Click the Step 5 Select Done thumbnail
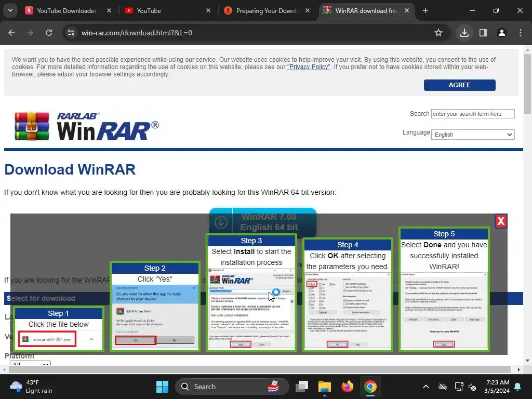Screen dimensions: 532x399 pos(444,289)
